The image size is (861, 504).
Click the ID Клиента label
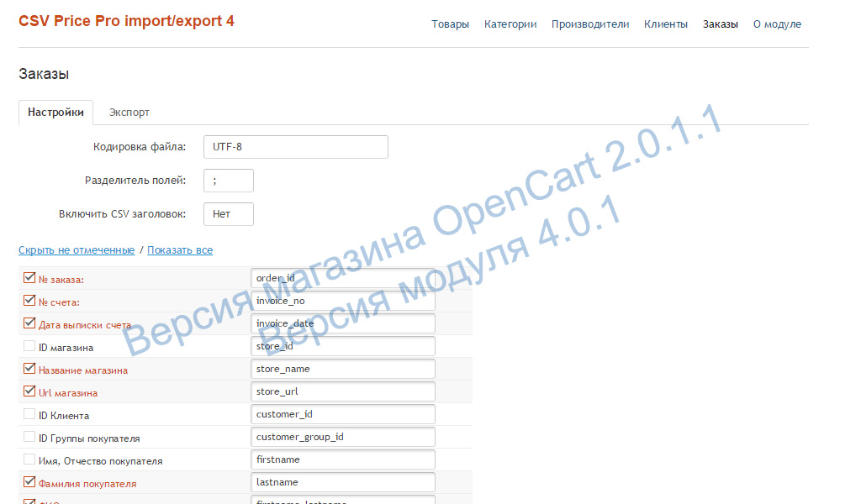pos(64,416)
